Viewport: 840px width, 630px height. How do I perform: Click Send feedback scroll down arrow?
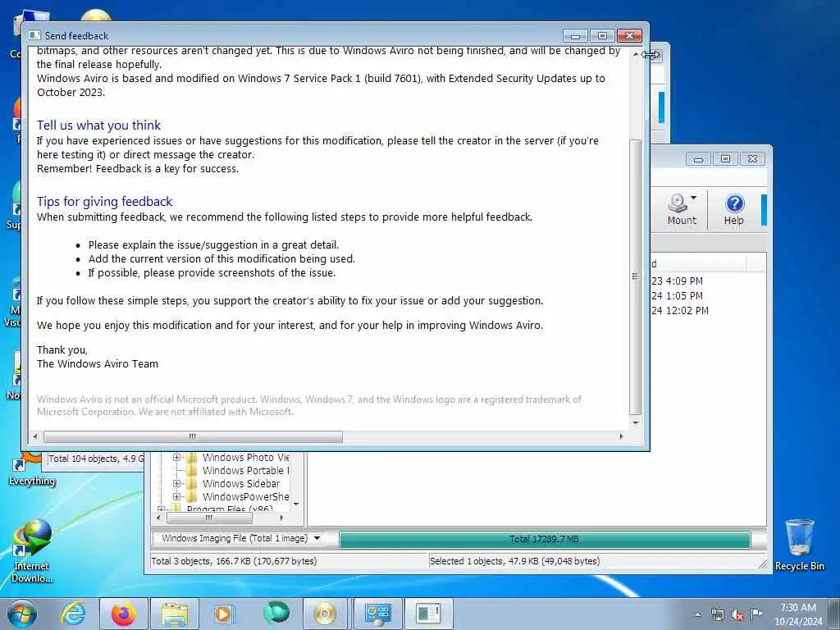click(x=636, y=423)
